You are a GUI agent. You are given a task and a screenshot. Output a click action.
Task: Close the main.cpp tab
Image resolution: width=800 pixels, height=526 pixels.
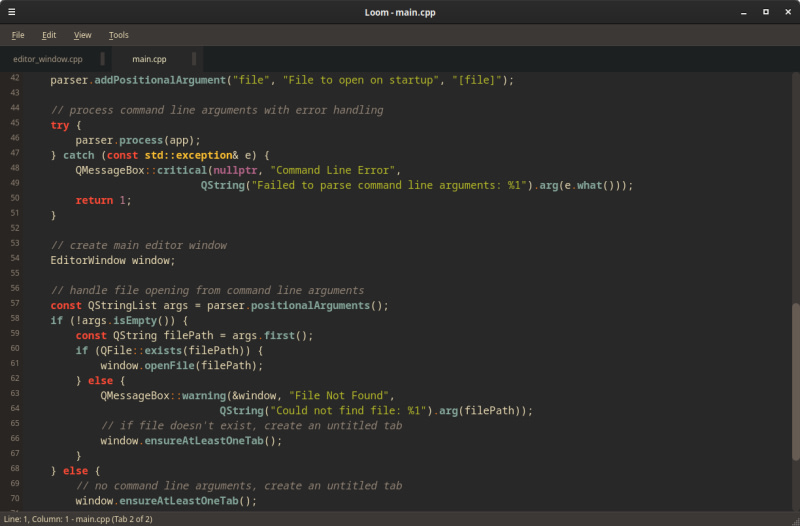pyautogui.click(x=195, y=59)
